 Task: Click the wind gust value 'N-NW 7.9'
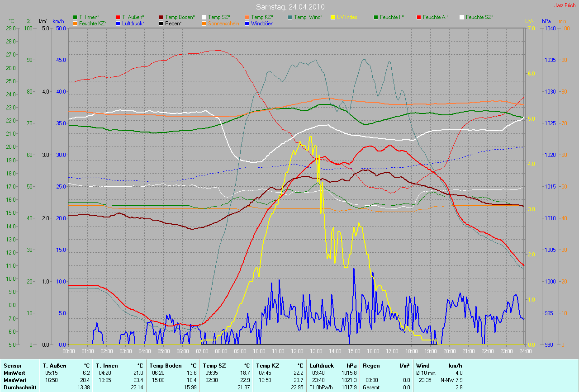click(x=452, y=380)
